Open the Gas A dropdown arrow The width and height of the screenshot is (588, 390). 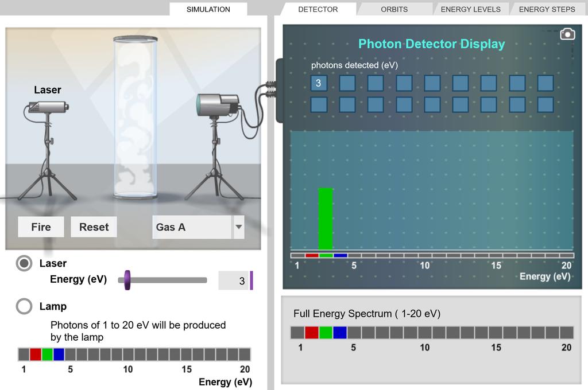[238, 227]
